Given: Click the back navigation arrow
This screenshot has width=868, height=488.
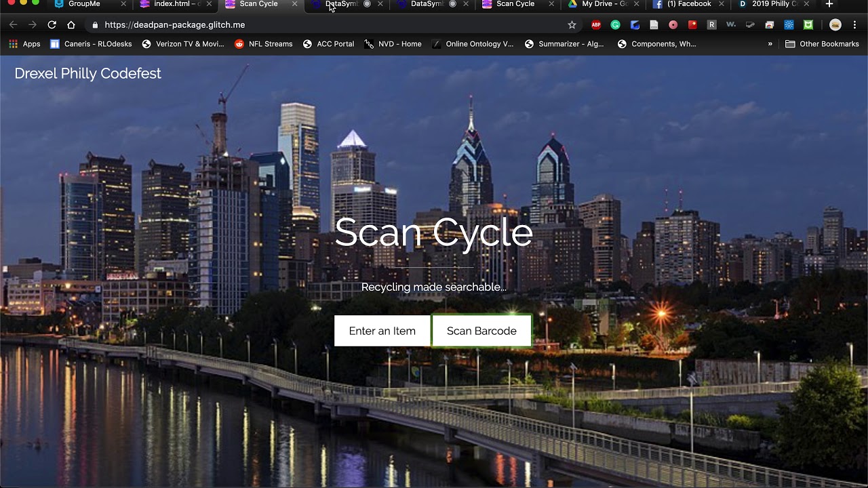Looking at the screenshot, I should (x=13, y=25).
